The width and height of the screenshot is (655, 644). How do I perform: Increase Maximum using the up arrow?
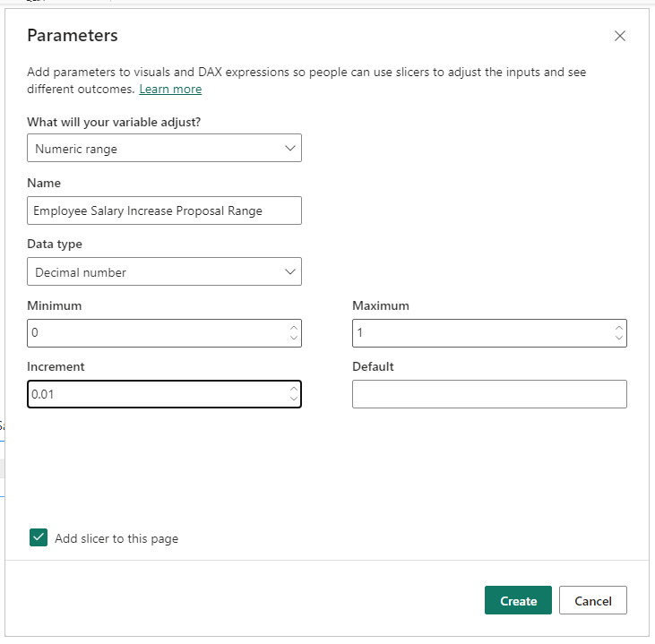coord(618,328)
